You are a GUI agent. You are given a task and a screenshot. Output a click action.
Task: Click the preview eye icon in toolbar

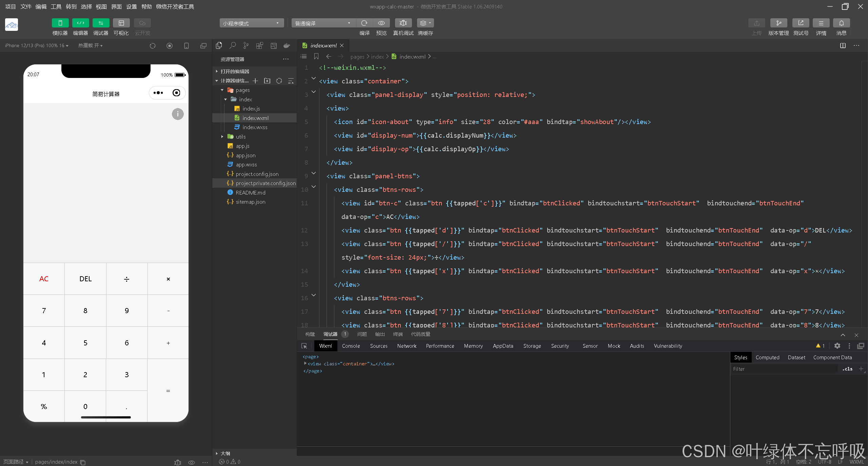381,23
